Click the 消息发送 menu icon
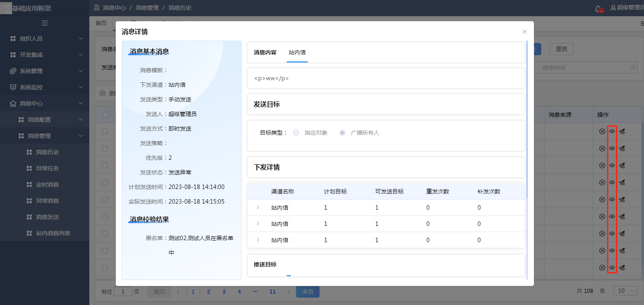This screenshot has width=644, height=305. click(29, 217)
